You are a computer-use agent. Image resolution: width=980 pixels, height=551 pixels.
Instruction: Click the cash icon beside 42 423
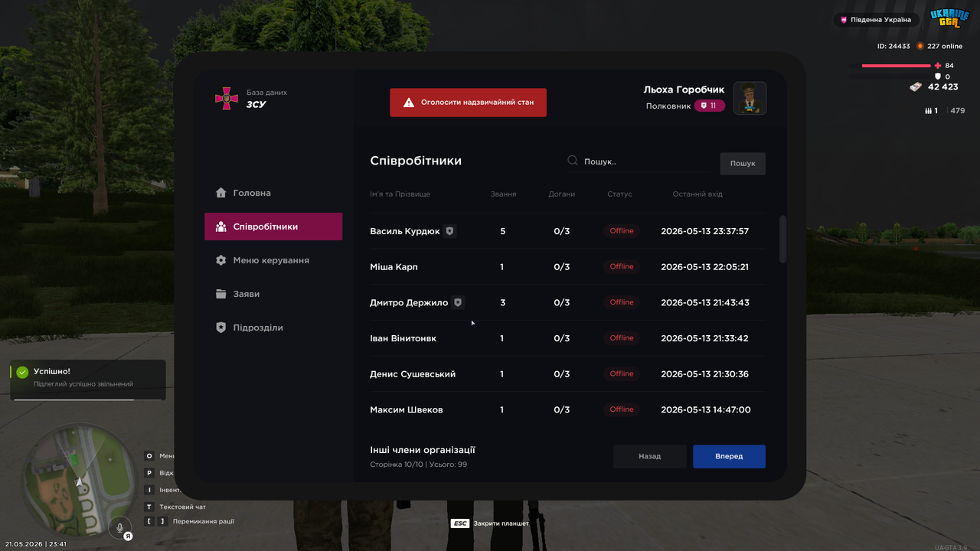pyautogui.click(x=916, y=86)
